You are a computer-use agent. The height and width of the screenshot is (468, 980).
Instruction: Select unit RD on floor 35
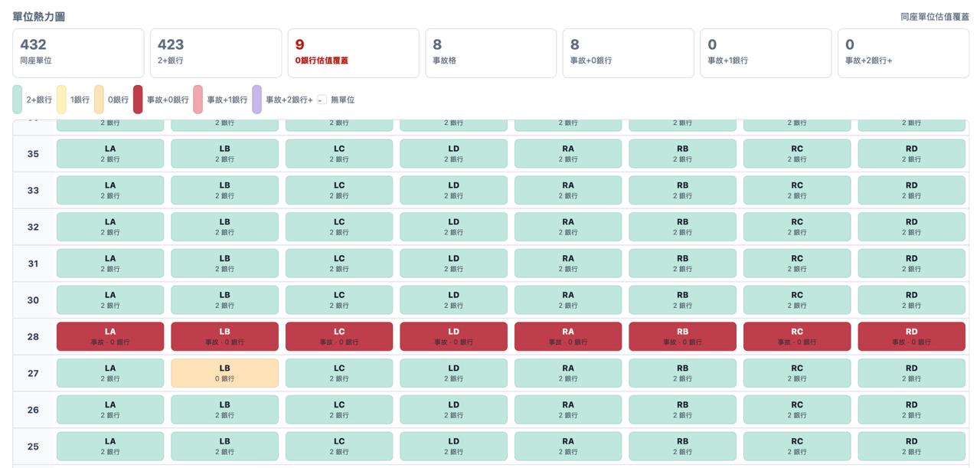911,153
